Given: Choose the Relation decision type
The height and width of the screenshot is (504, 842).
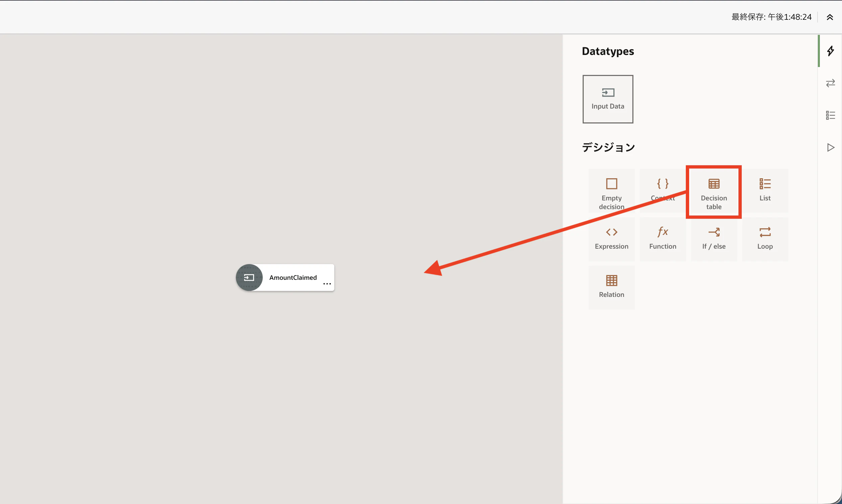Looking at the screenshot, I should point(611,288).
